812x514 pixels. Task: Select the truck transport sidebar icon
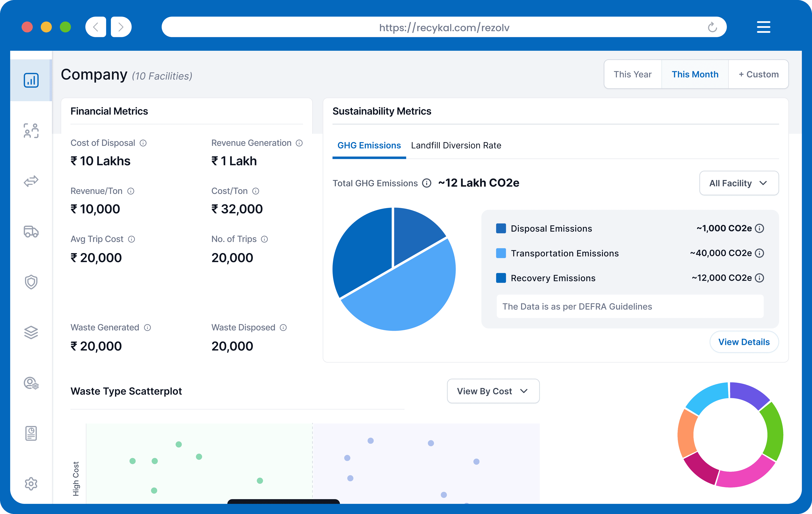click(x=31, y=232)
